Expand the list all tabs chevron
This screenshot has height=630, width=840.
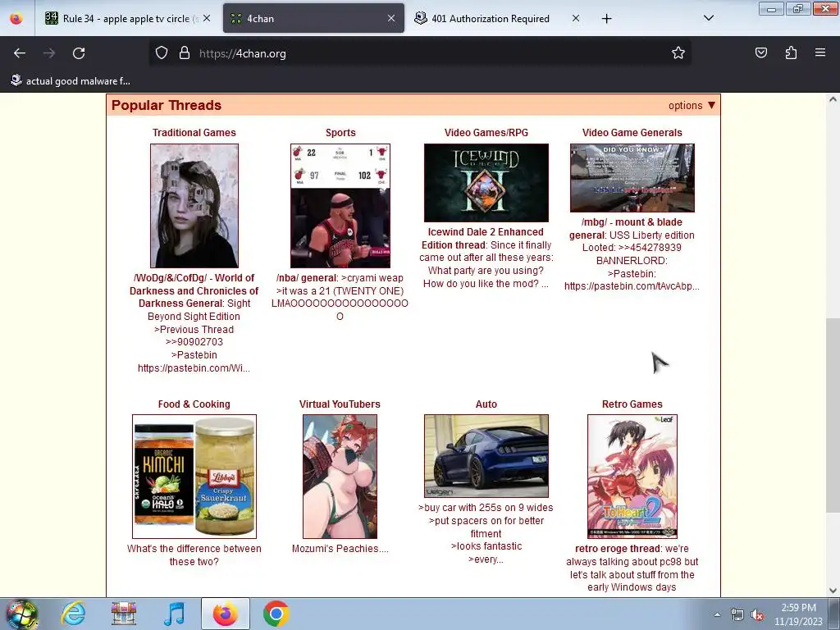coord(708,19)
